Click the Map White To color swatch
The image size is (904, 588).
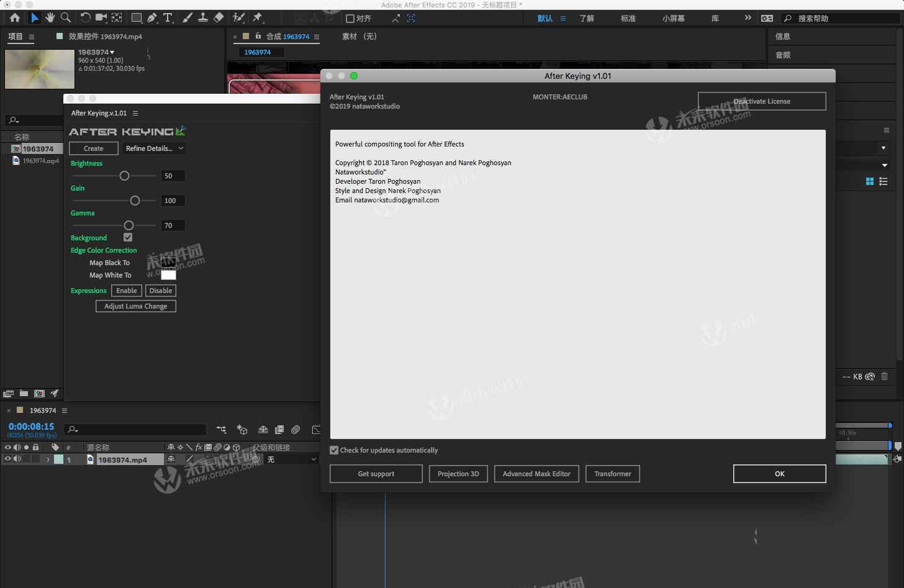tap(168, 275)
